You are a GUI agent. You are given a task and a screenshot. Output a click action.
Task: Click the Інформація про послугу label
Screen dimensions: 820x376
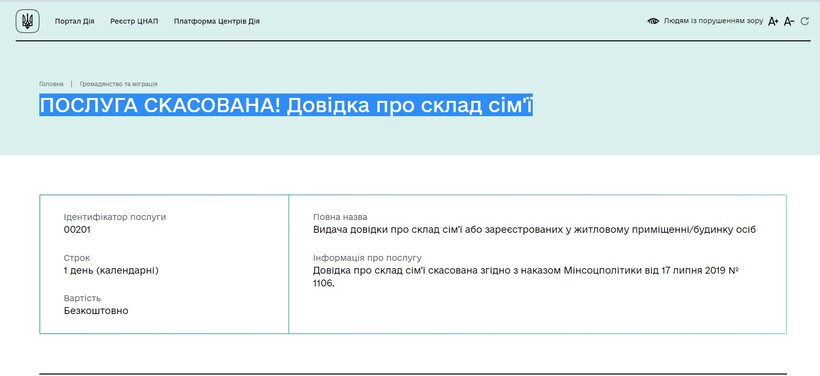(368, 258)
